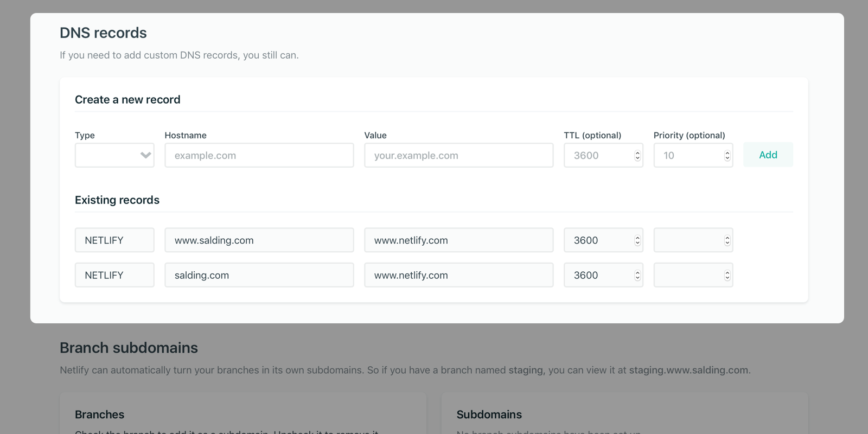Click the first NETLIFY type field
The image size is (868, 434).
tap(114, 240)
